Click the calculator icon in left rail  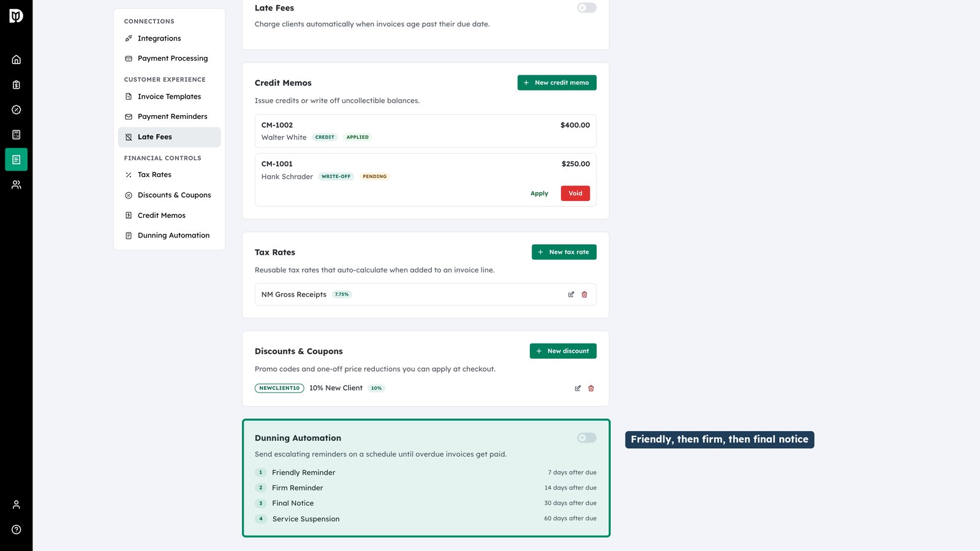[x=17, y=135]
